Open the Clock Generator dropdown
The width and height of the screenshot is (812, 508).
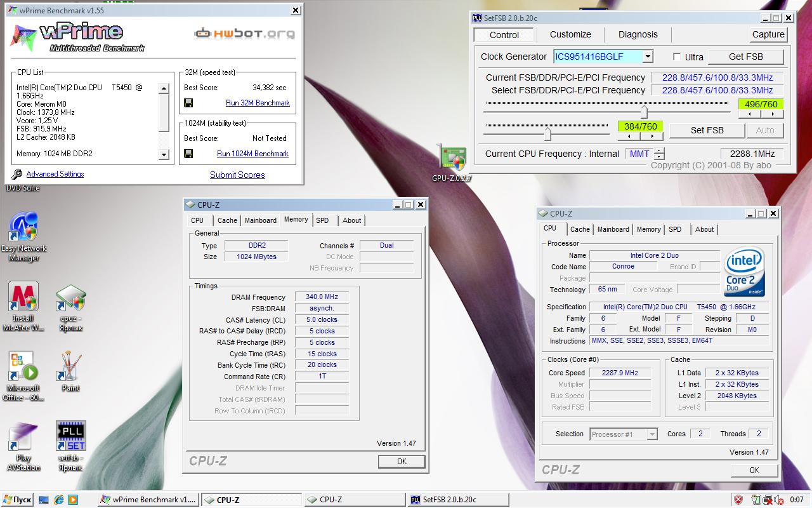647,57
